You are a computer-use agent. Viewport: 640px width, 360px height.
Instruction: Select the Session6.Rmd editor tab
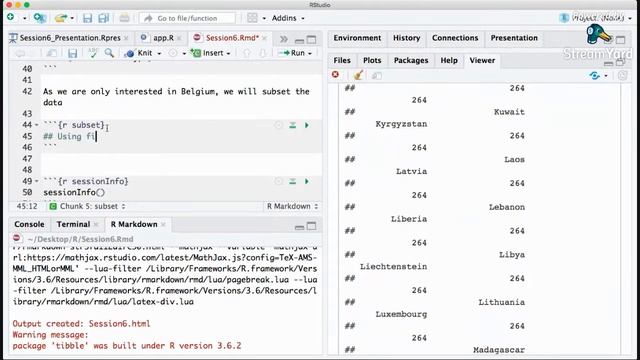(x=232, y=38)
